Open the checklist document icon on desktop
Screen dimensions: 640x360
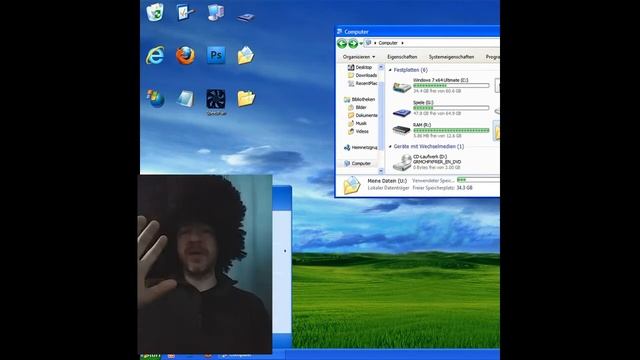pos(185,12)
